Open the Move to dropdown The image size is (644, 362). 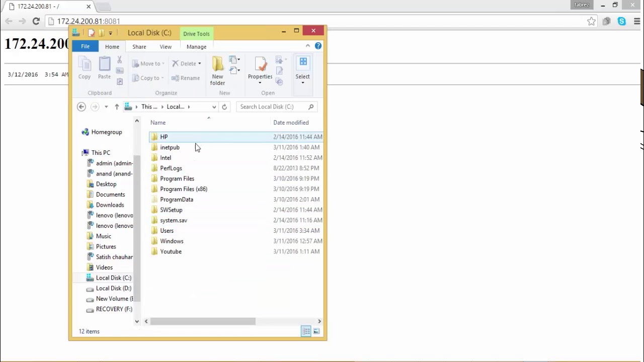(148, 64)
